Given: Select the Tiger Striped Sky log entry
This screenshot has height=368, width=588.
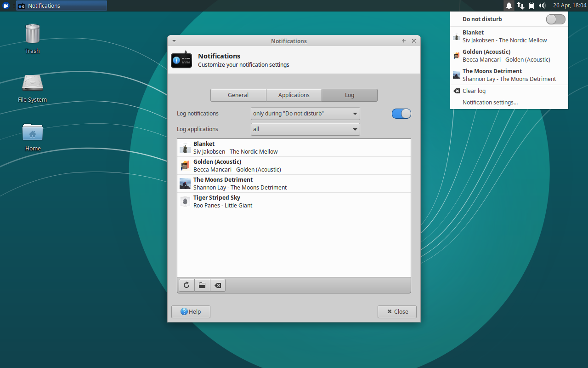Looking at the screenshot, I should (x=294, y=201).
